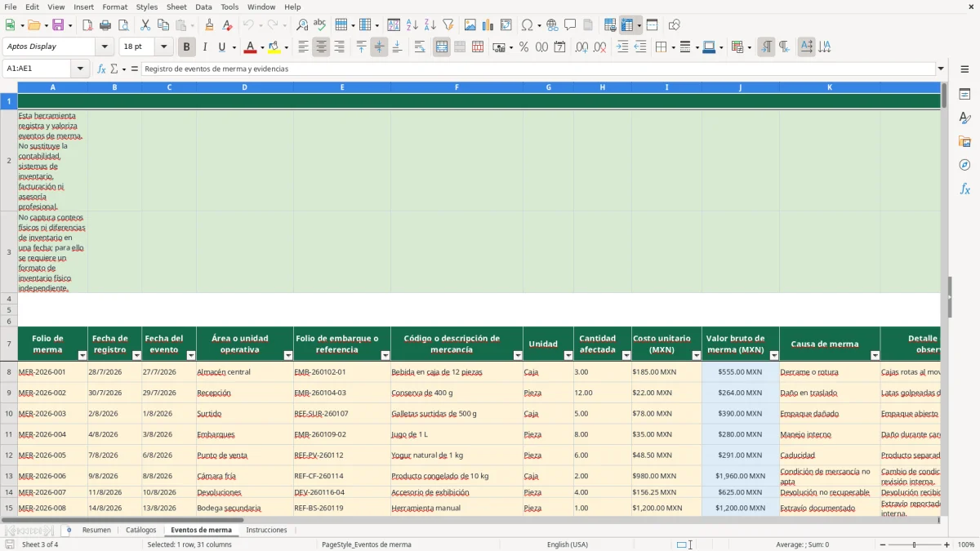Click the AutoFilter funnel icon

point(448,25)
